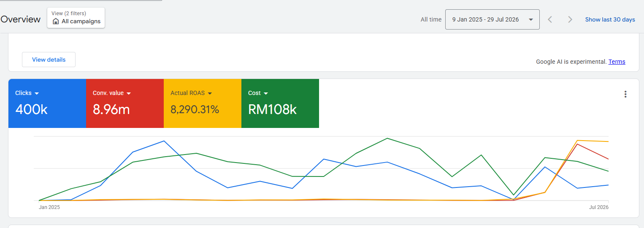
Task: Select the blue Clicks 400k scorecard
Action: (47, 103)
